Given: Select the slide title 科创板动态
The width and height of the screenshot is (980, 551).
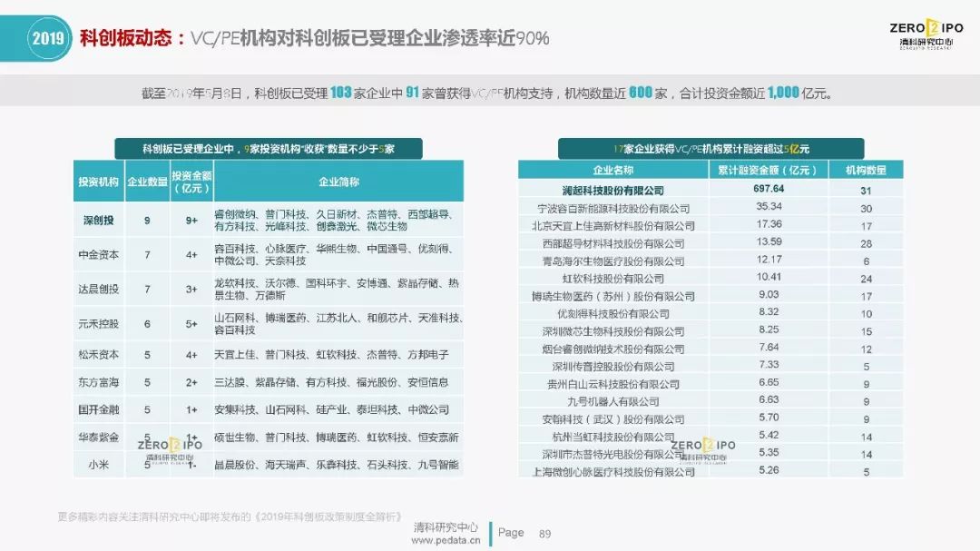Looking at the screenshot, I should pyautogui.click(x=127, y=38).
